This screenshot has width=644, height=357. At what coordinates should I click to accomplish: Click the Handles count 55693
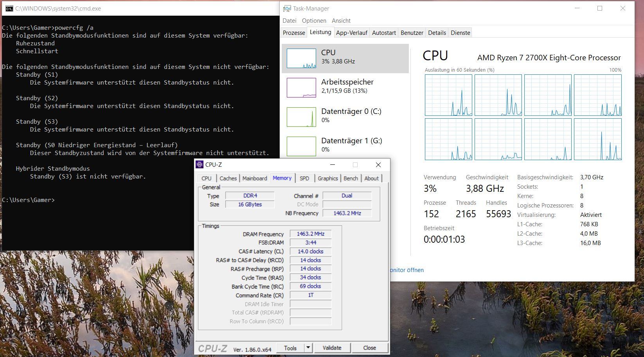(498, 214)
